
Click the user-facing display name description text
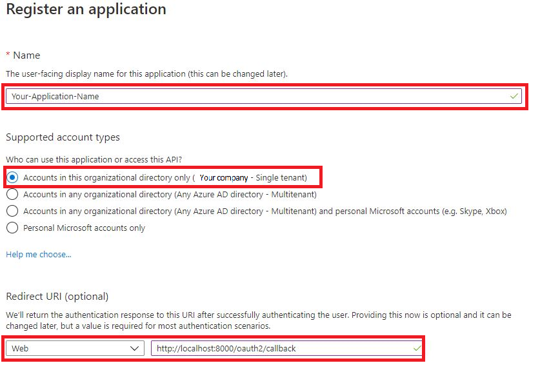tap(146, 74)
